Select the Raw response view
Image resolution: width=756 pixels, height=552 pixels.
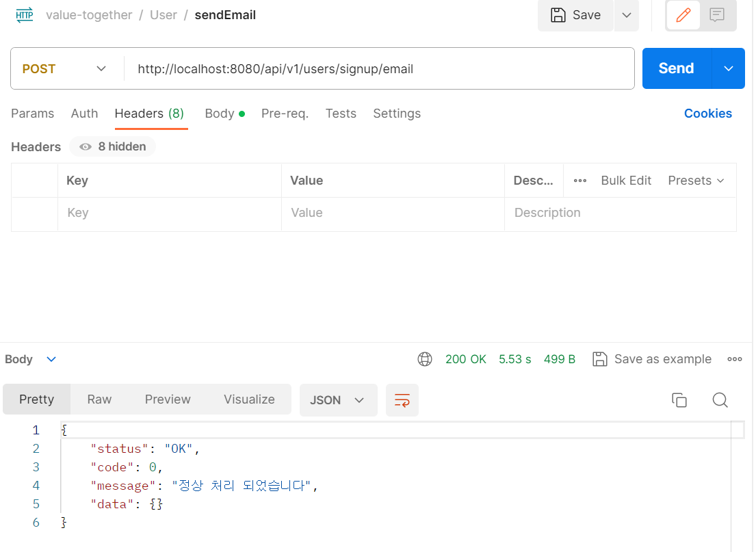click(99, 399)
